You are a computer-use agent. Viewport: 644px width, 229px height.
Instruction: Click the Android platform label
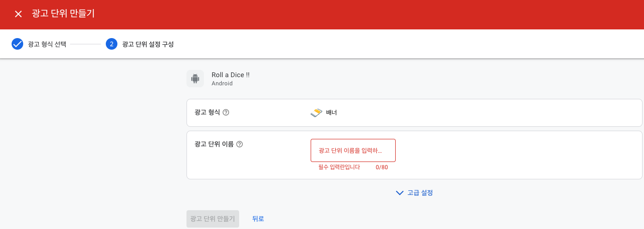[x=222, y=83]
